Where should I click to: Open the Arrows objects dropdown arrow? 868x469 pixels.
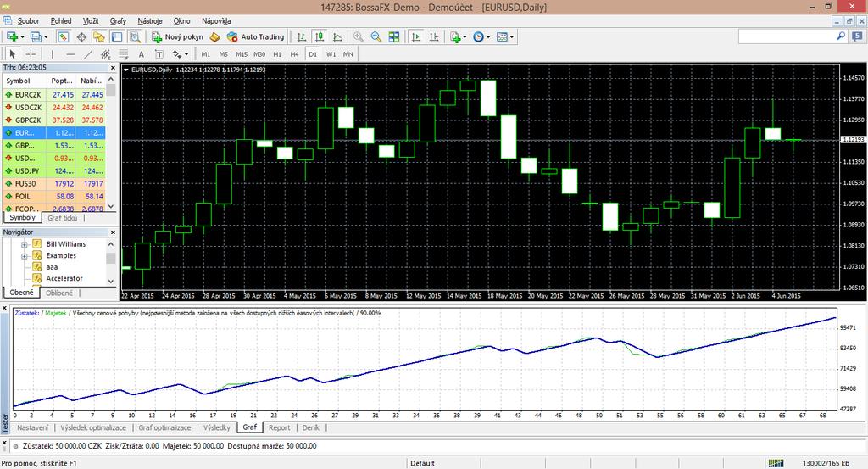[186, 54]
